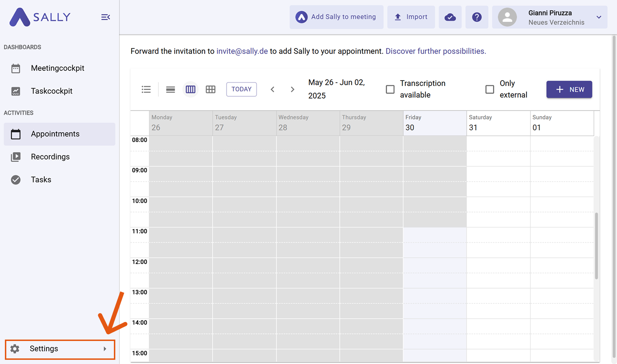Collapse the sidebar with the menu icon
Viewport: 617px width, 364px height.
tap(106, 17)
